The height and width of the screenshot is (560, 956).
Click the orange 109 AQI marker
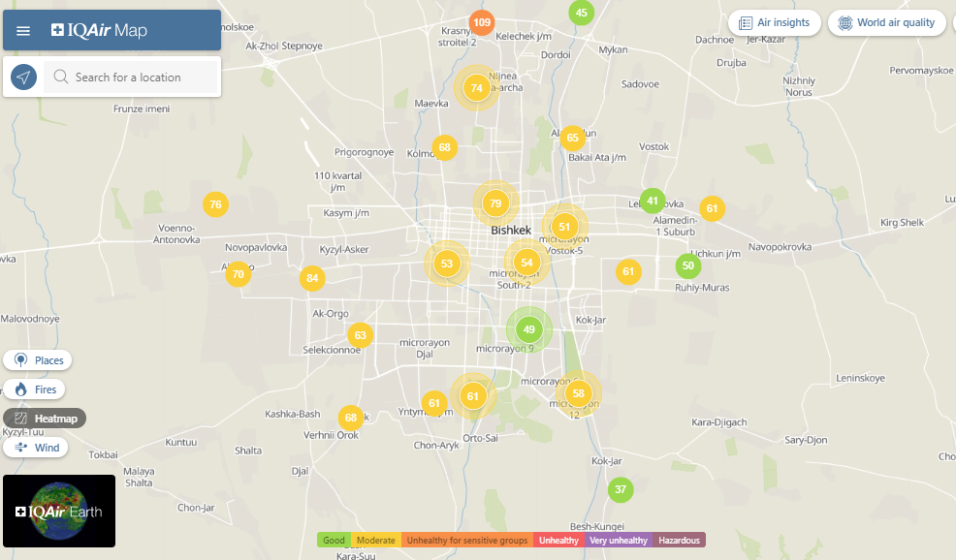pyautogui.click(x=482, y=22)
